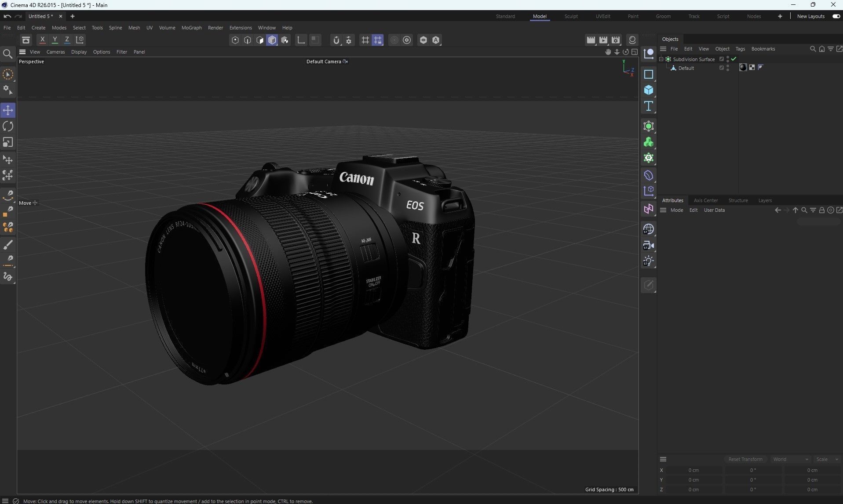Switch to the Sculpt layout tab
The width and height of the screenshot is (843, 504).
(x=571, y=16)
